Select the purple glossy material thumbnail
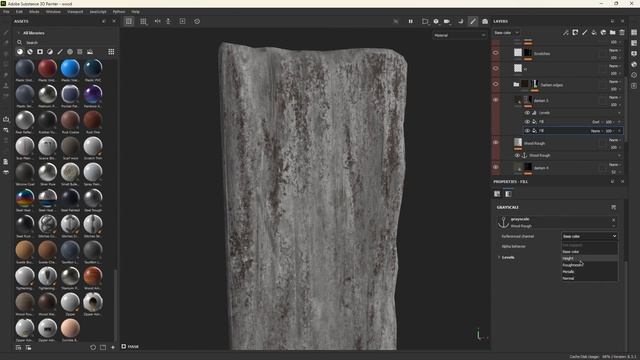This screenshot has height=360, width=640. 93,94
